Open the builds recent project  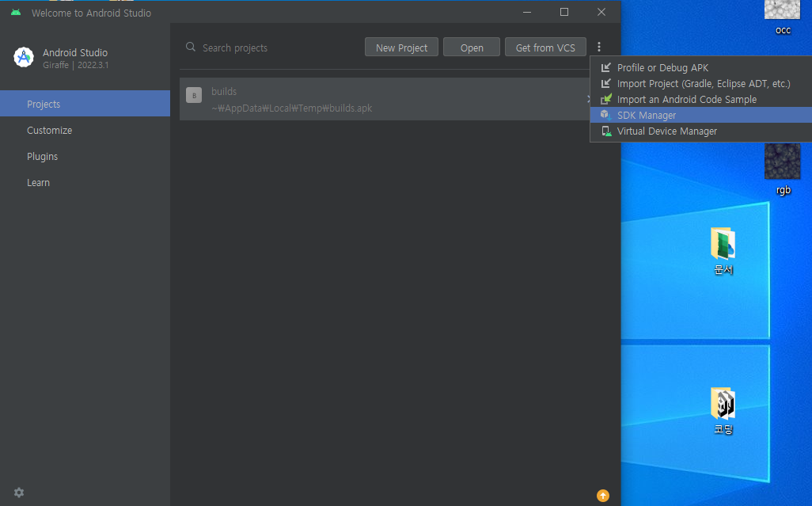click(385, 99)
